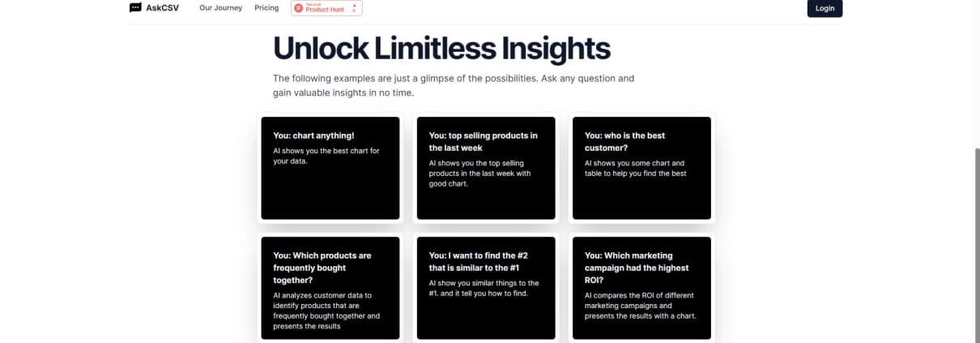Click the intro paragraph about example possibilities
This screenshot has width=980, height=343.
click(x=453, y=85)
